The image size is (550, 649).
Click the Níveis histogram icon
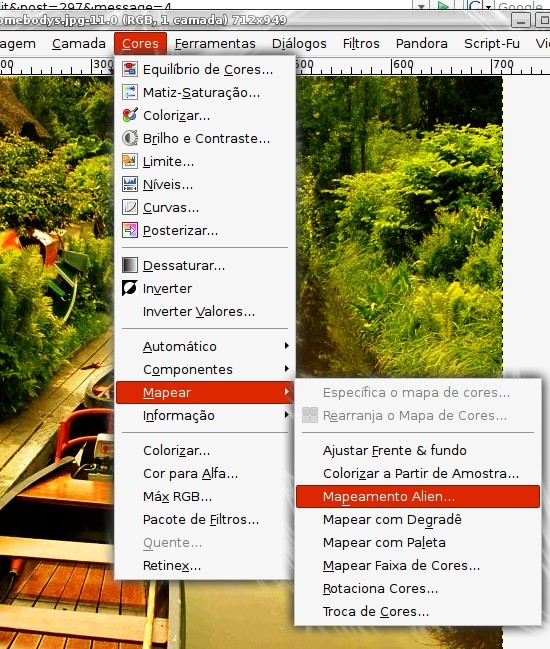(x=130, y=184)
